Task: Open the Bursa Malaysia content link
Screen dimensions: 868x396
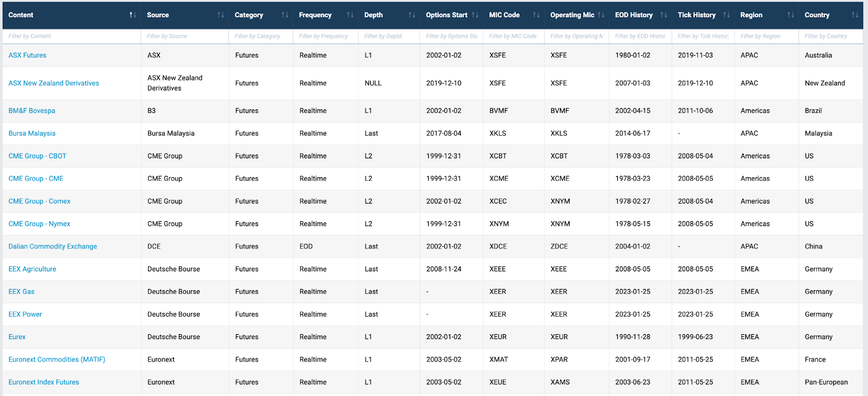Action: (31, 133)
